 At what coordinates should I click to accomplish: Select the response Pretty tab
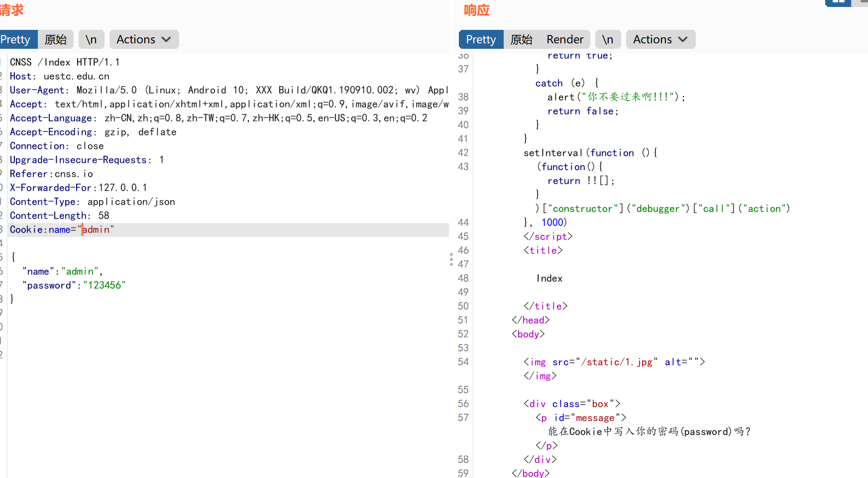point(481,39)
